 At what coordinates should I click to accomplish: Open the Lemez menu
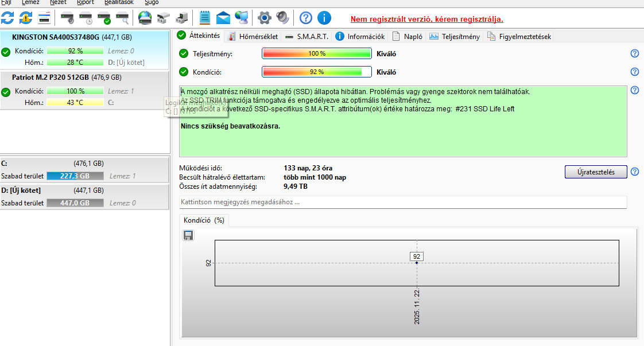pyautogui.click(x=30, y=2)
